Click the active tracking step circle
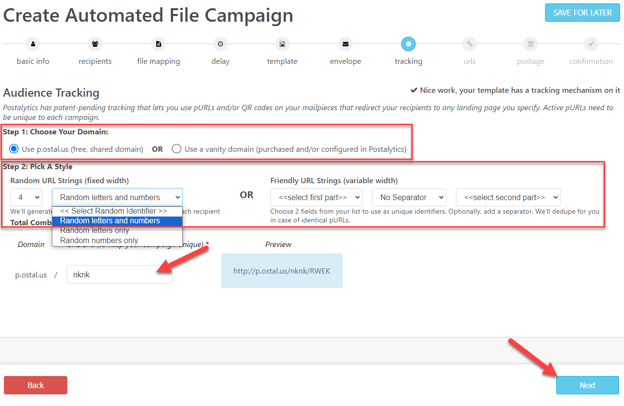Image resolution: width=624 pixels, height=406 pixels. pyautogui.click(x=408, y=44)
